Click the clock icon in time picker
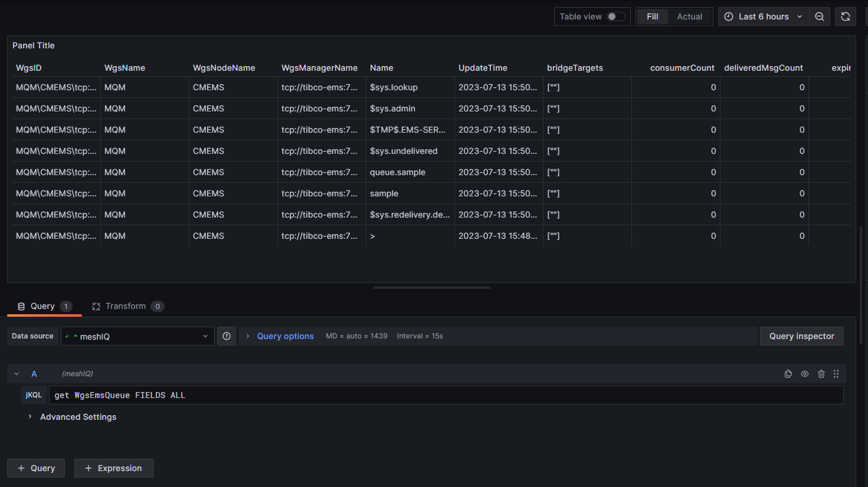 coord(729,17)
